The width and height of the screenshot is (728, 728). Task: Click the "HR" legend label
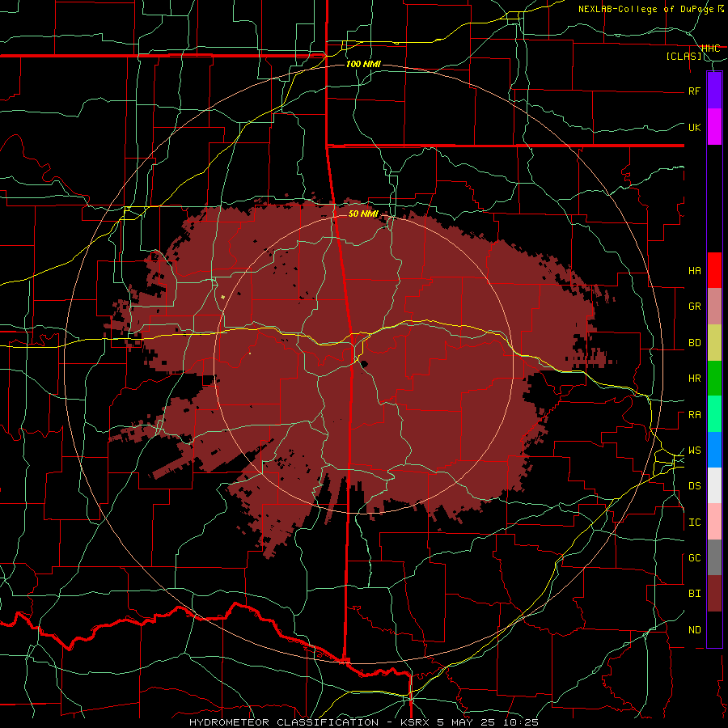694,379
